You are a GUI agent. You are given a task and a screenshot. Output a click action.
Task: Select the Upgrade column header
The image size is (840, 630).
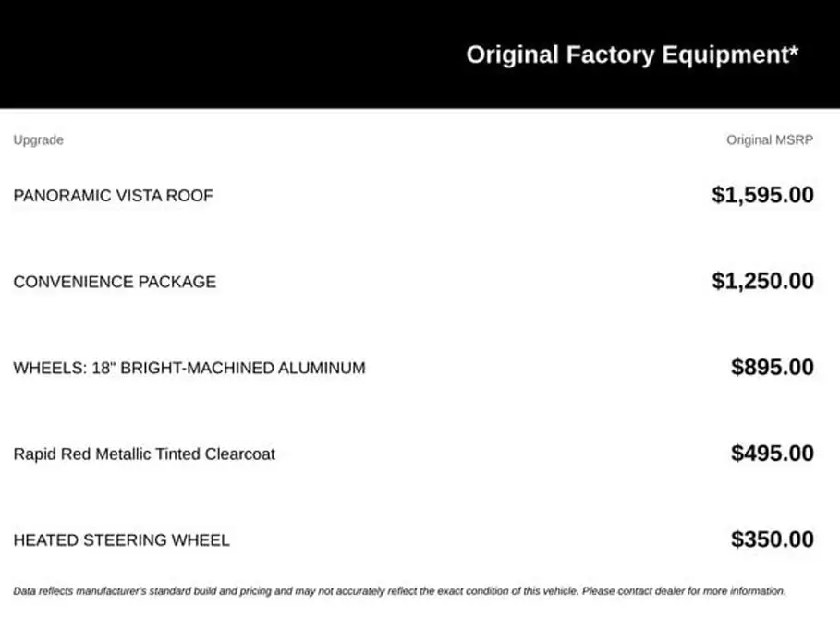tap(39, 139)
